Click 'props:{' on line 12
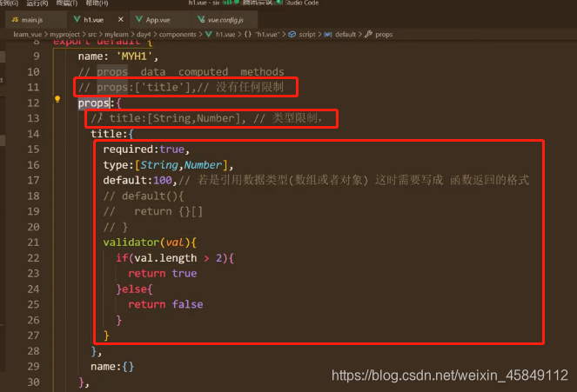577x392 pixels. click(99, 103)
